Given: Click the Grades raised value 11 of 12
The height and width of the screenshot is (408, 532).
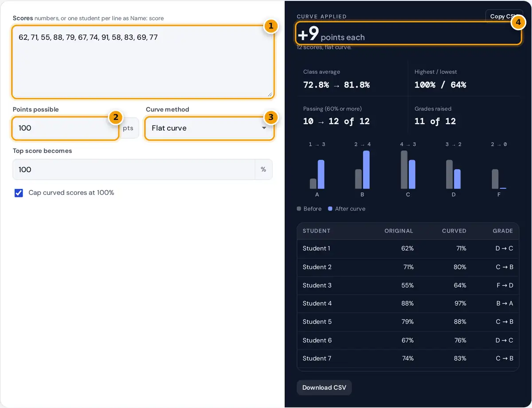Looking at the screenshot, I should [x=435, y=121].
